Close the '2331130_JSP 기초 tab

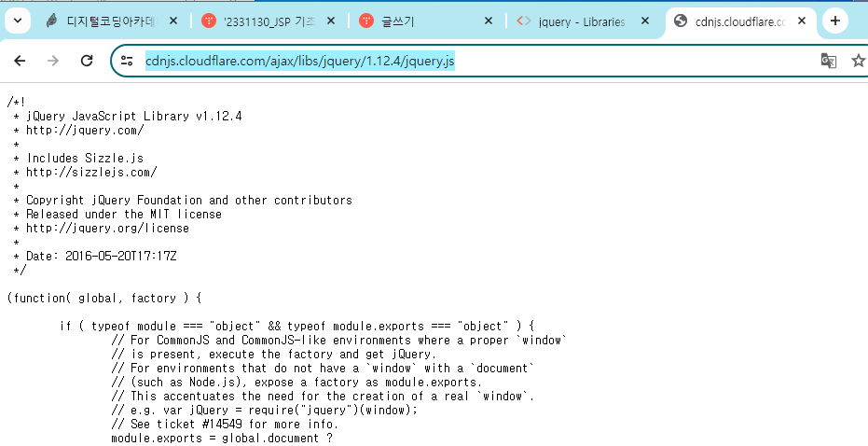coord(330,21)
